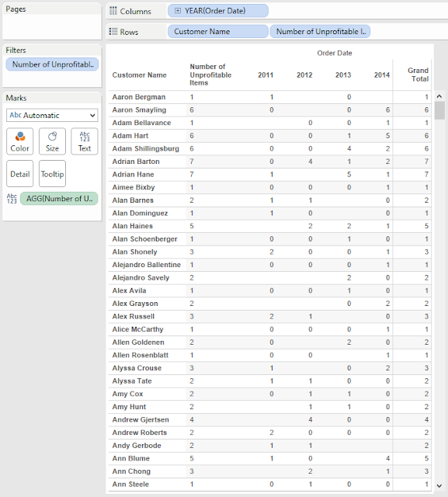
Task: Open the Detail marks card
Action: point(19,174)
